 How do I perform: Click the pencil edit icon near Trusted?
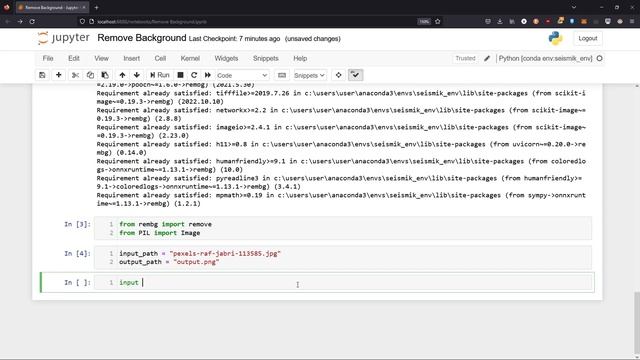(487, 58)
